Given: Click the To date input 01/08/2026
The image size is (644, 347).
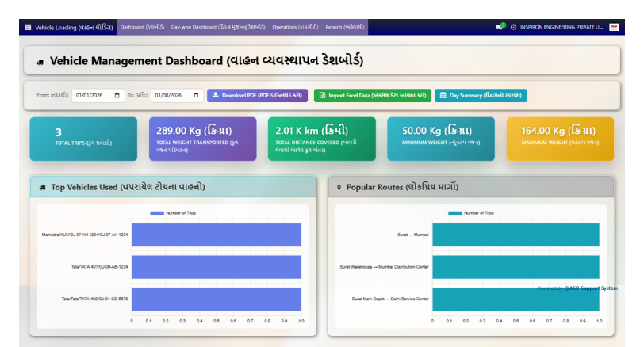Looking at the screenshot, I should click(177, 96).
